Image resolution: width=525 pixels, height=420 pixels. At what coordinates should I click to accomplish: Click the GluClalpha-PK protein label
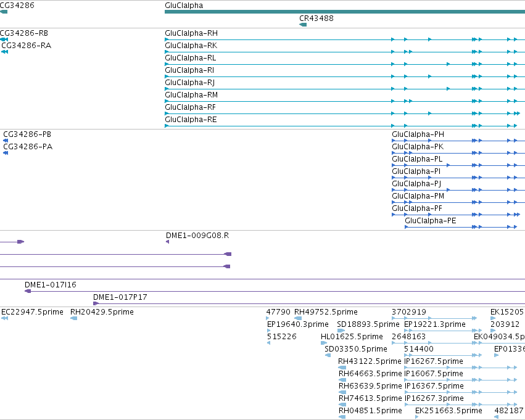[418, 147]
